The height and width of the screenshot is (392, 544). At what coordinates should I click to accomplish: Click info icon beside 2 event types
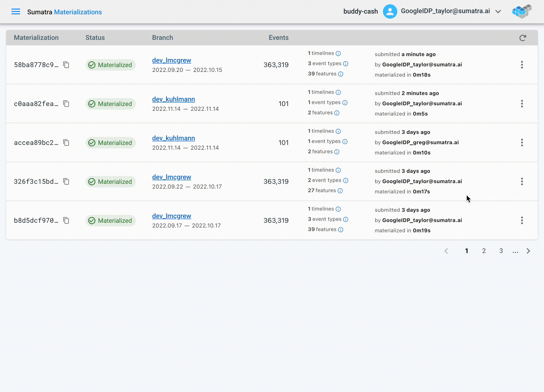(x=346, y=180)
